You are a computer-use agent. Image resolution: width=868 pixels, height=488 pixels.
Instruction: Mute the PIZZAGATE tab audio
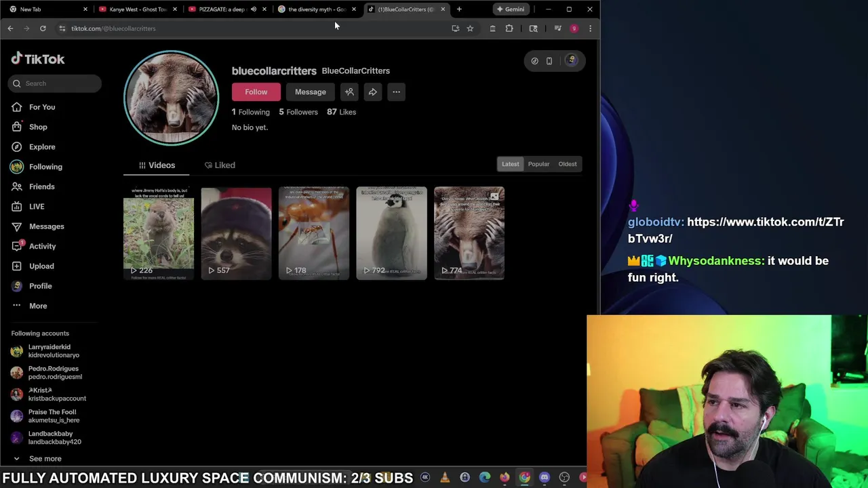254,9
